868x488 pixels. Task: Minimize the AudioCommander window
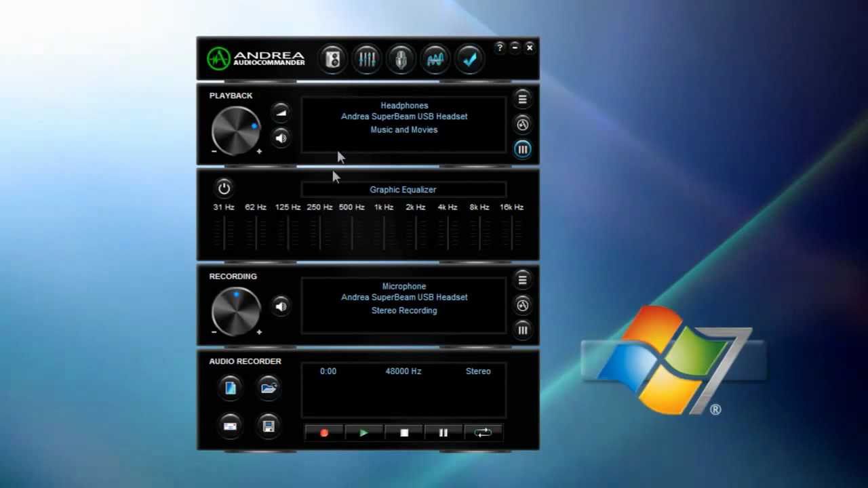515,47
